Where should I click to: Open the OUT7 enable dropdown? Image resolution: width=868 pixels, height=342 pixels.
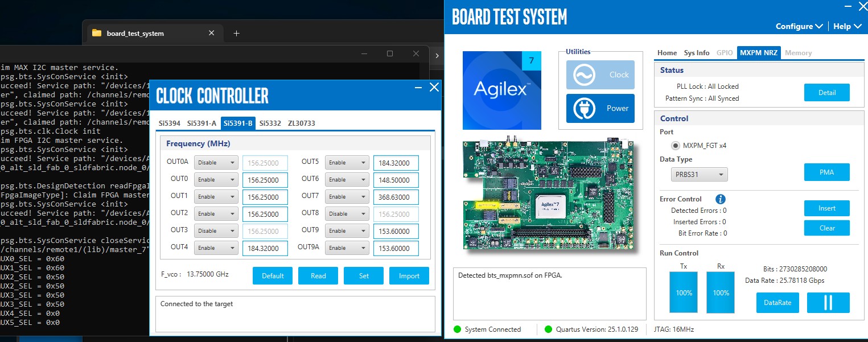[x=347, y=197]
